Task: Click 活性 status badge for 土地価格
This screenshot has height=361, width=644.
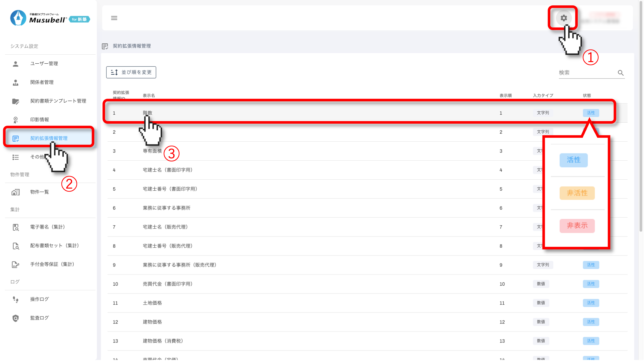Action: point(591,303)
